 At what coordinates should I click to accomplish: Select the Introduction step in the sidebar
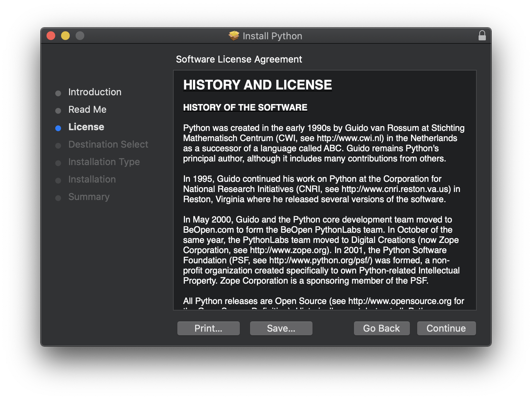(94, 92)
